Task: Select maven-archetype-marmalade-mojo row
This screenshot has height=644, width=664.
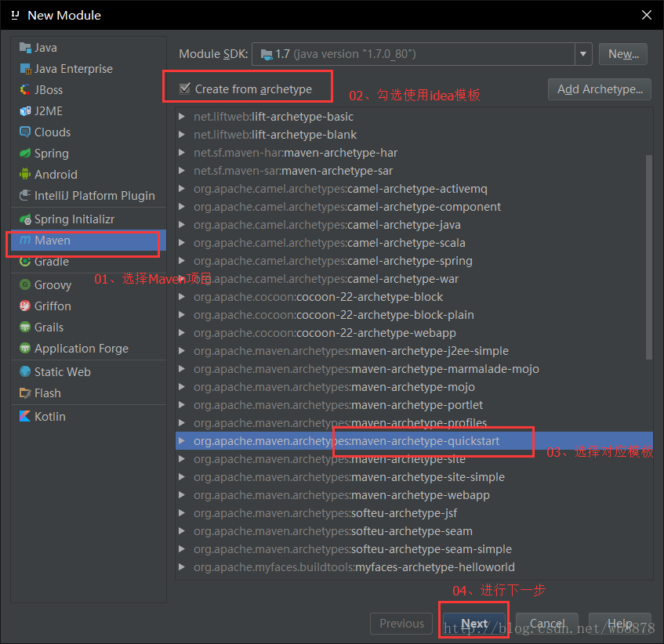Action: point(414,369)
